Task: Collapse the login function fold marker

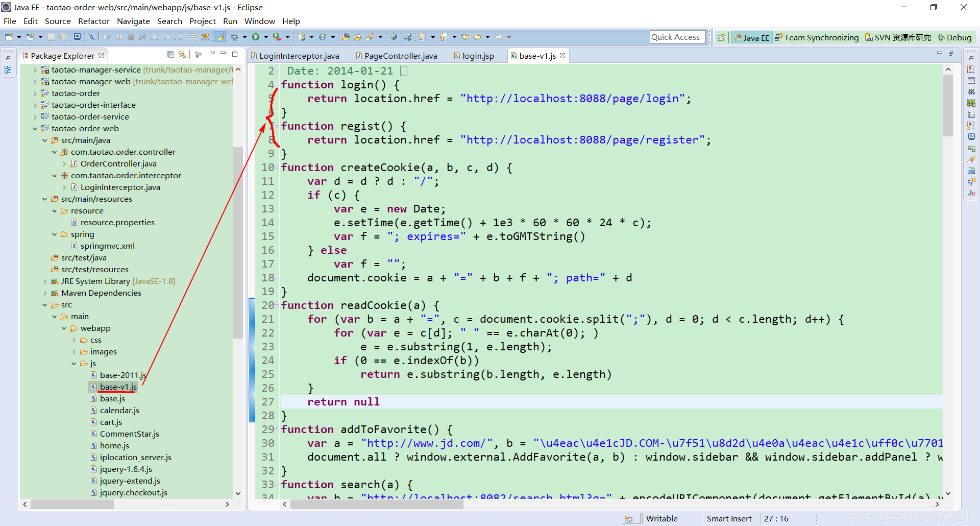Action: pos(277,84)
